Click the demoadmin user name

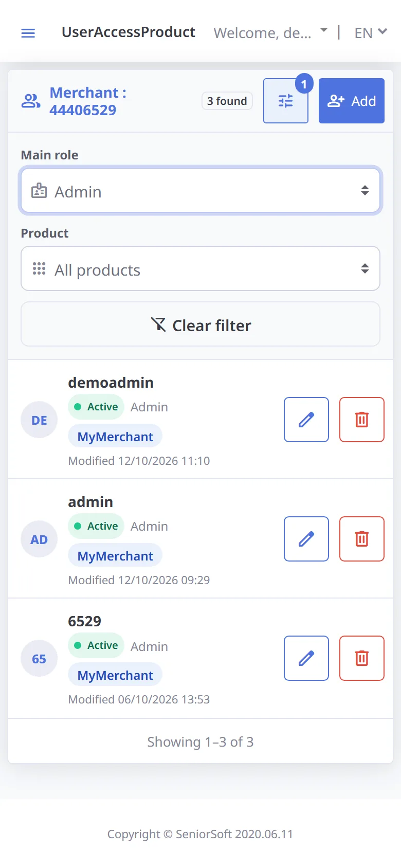tap(111, 383)
